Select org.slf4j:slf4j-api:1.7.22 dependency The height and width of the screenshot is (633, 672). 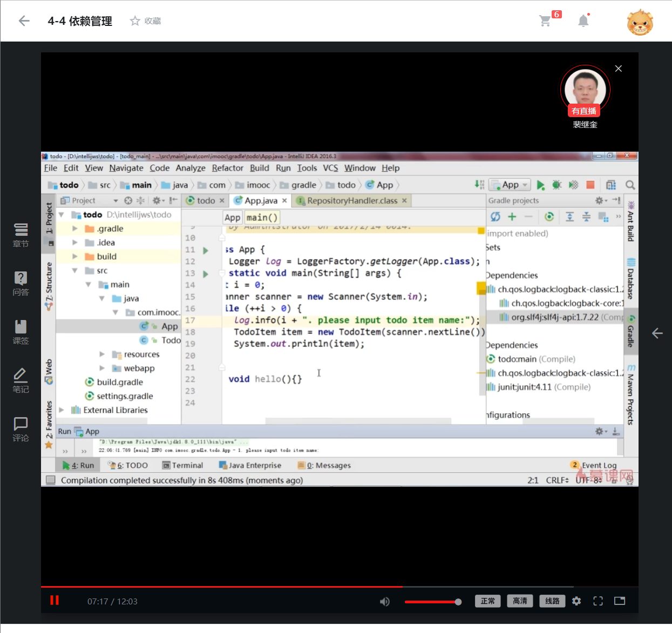[561, 317]
